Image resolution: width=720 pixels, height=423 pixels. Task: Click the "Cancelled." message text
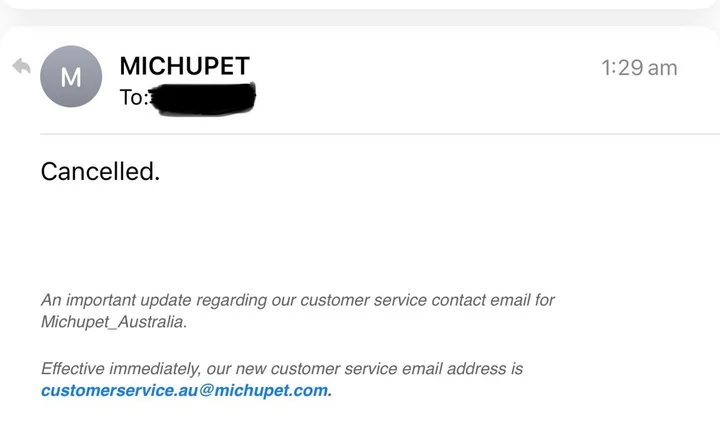100,172
